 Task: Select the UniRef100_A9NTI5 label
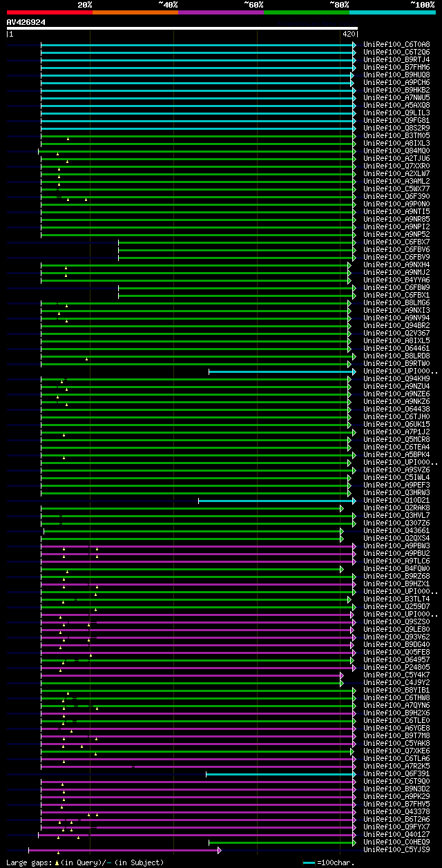(396, 211)
